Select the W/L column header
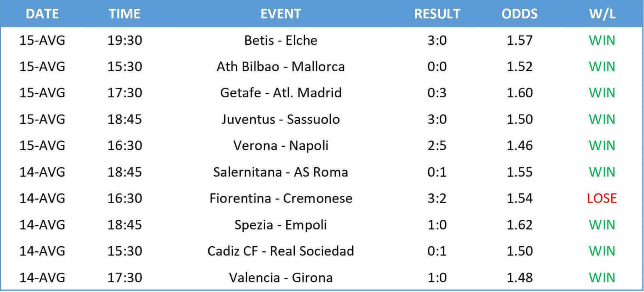Viewport: 644px width, 292px height. (x=602, y=14)
